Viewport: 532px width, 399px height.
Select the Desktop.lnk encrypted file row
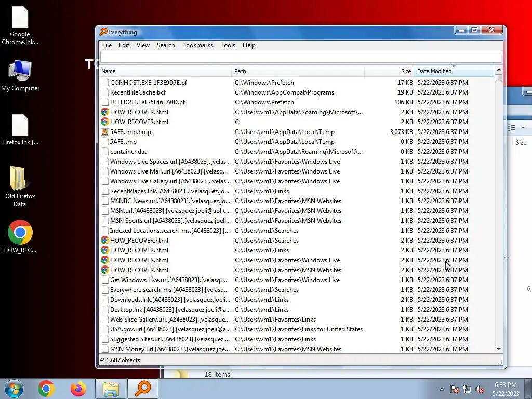297,310
